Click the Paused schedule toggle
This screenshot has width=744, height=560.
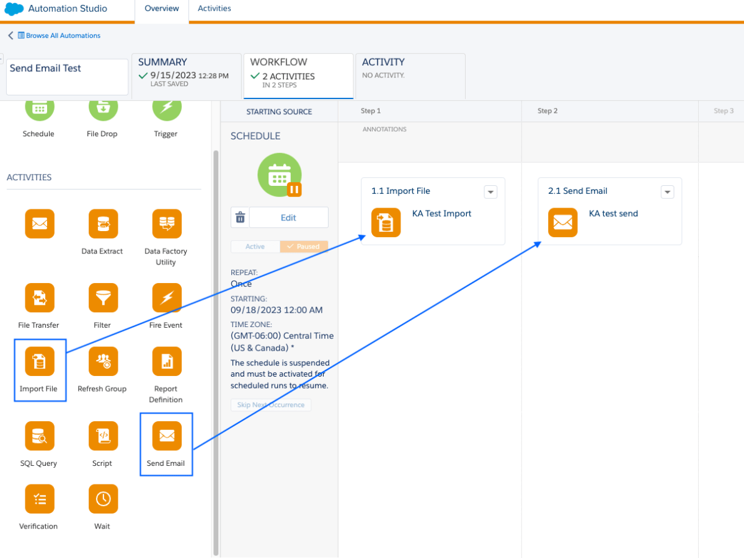click(x=304, y=247)
